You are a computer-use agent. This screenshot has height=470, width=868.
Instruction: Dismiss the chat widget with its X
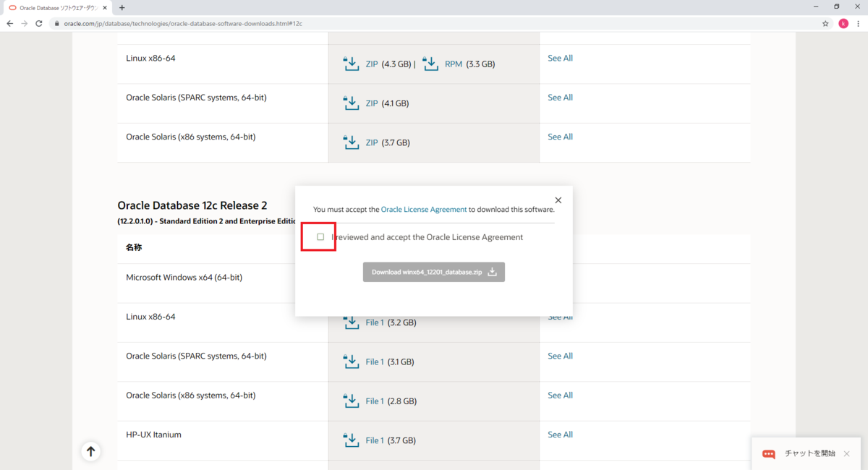(x=847, y=453)
